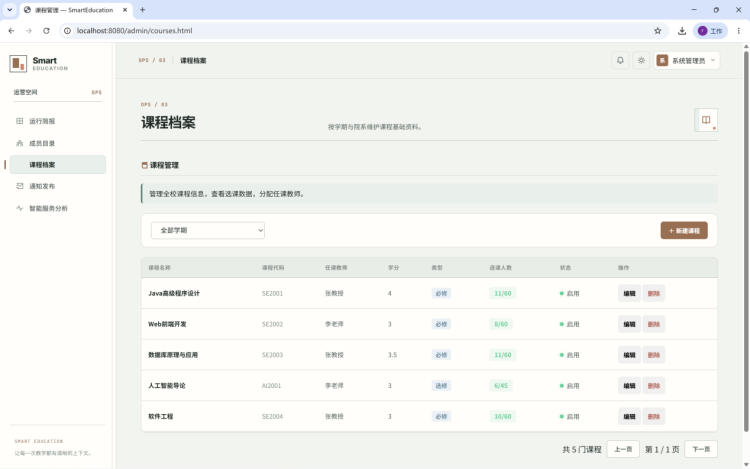Open 通知发布 in sidebar
Image resolution: width=750 pixels, height=469 pixels.
pyautogui.click(x=57, y=186)
